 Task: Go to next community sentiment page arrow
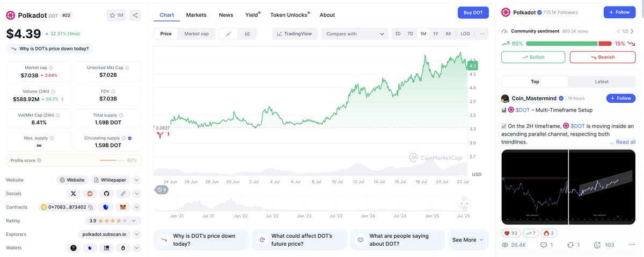[633, 31]
